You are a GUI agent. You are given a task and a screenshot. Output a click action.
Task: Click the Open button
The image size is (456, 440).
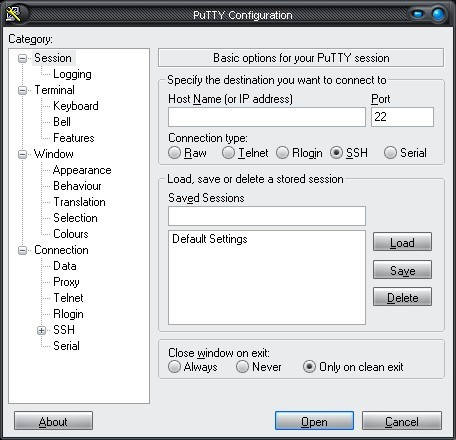(314, 421)
